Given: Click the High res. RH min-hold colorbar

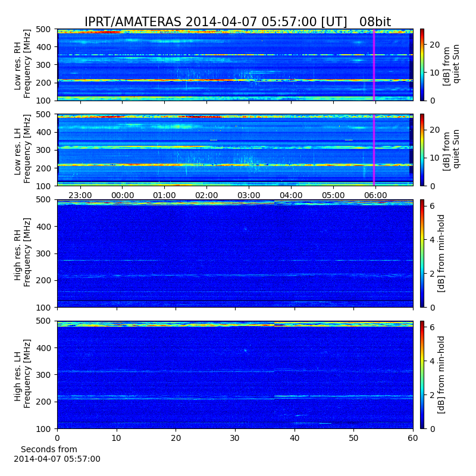Looking at the screenshot, I should 422,253.
